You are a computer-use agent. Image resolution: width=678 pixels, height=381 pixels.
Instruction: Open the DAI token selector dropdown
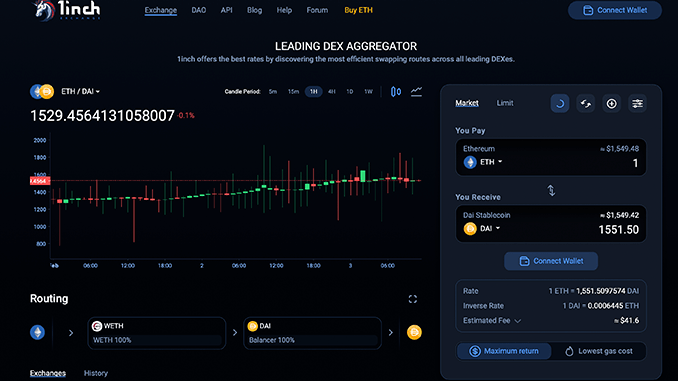click(490, 229)
